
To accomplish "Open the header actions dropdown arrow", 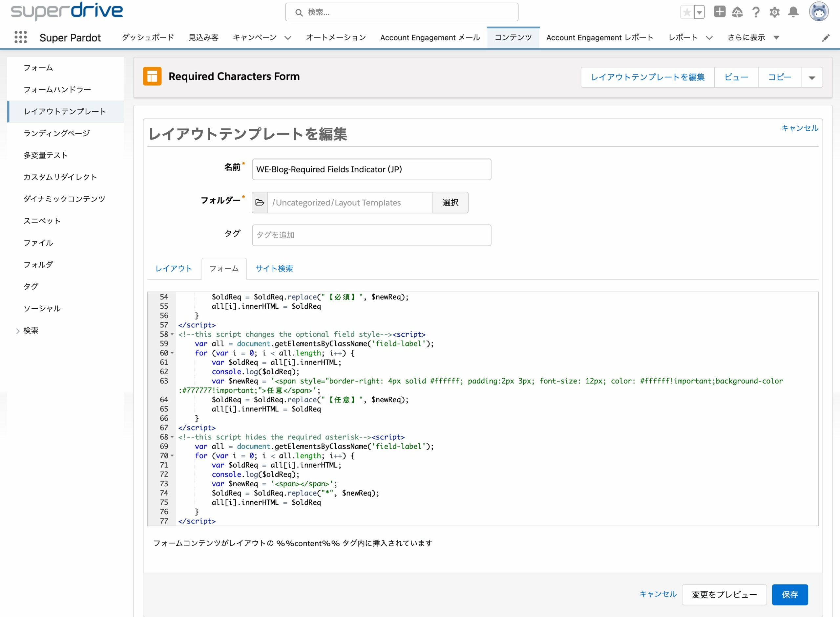I will 812,77.
